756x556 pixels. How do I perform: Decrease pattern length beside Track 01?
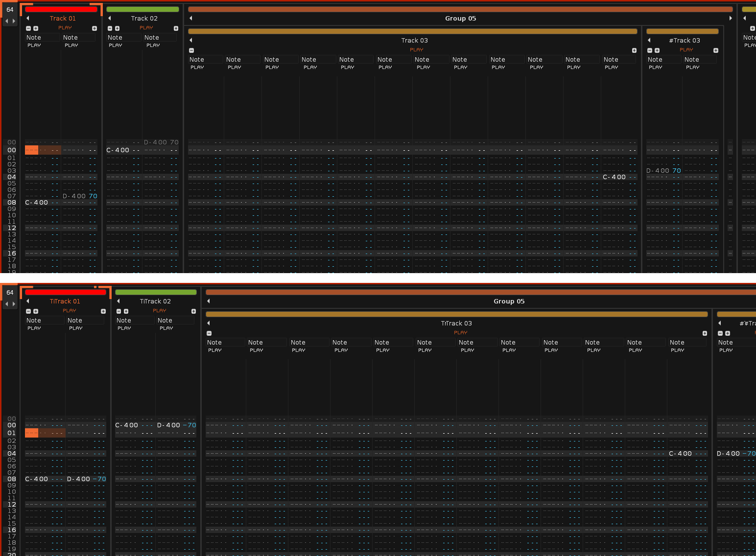7,21
